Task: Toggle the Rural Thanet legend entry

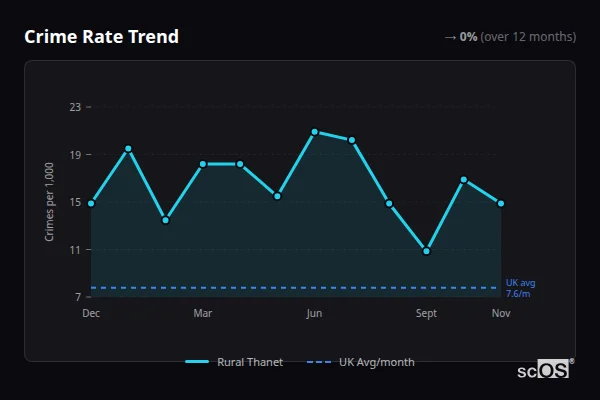Action: pos(234,362)
